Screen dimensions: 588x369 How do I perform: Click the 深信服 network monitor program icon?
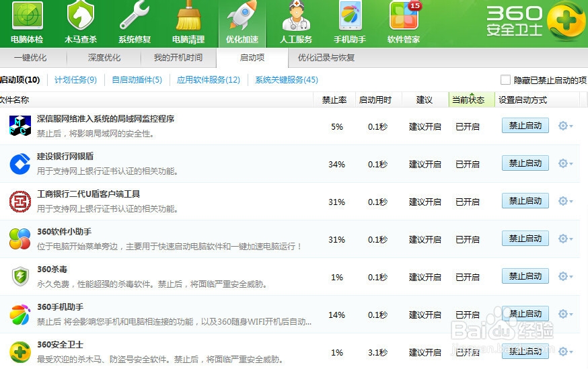tap(20, 126)
